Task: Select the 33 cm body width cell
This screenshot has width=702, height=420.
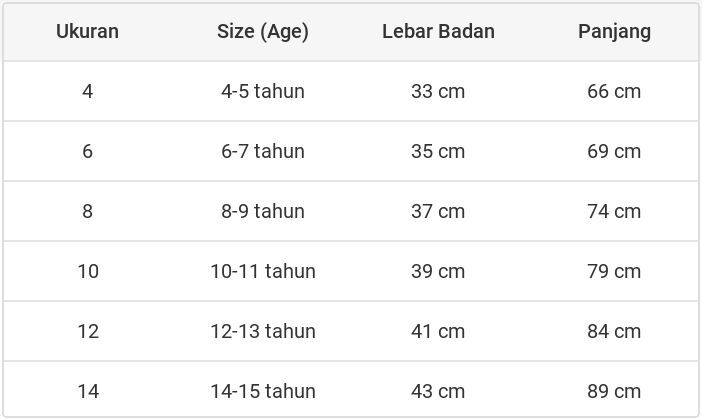Action: click(438, 91)
